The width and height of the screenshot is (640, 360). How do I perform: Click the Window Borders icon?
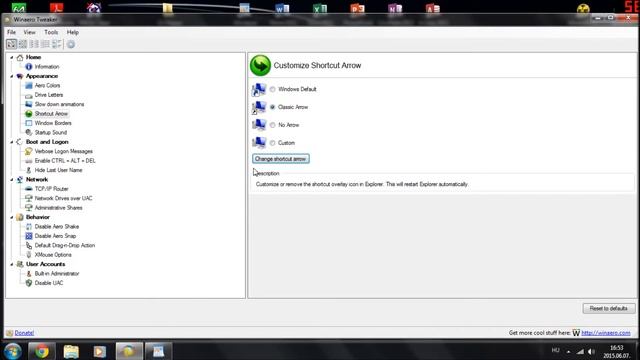pyautogui.click(x=29, y=123)
